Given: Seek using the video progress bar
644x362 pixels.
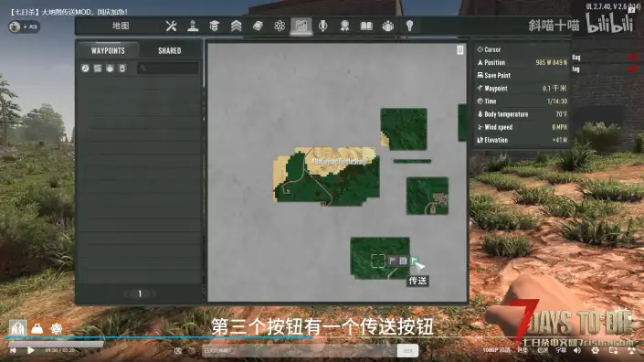Looking at the screenshot, I should pos(322,337).
